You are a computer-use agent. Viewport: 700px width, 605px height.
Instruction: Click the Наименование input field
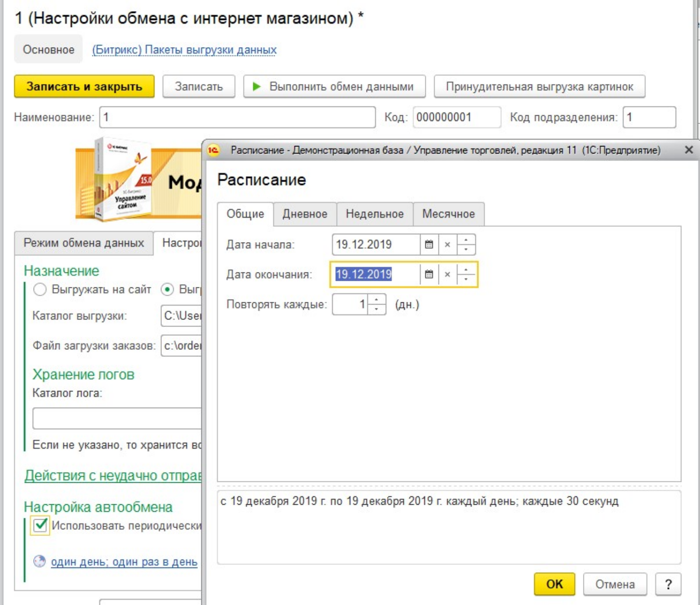(237, 117)
